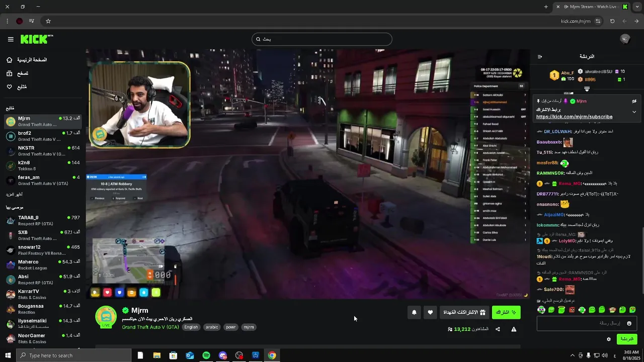The width and height of the screenshot is (644, 362).
Task: Open browser tab search dropdown
Action: pyautogui.click(x=637, y=7)
